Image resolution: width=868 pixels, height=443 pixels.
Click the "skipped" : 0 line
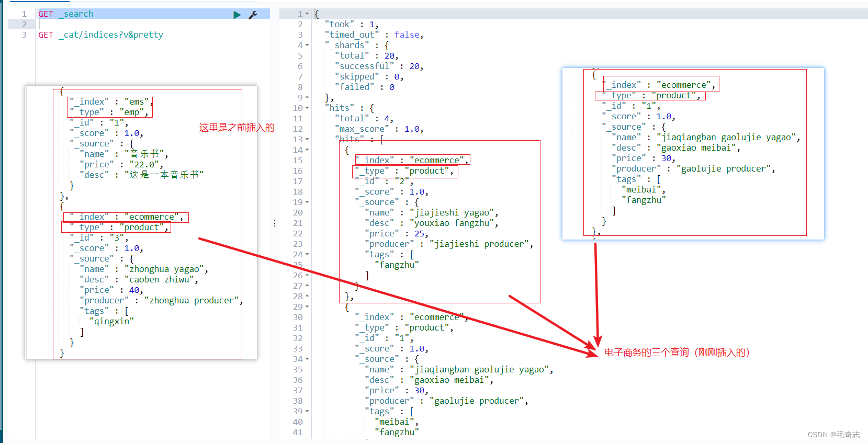pos(369,77)
